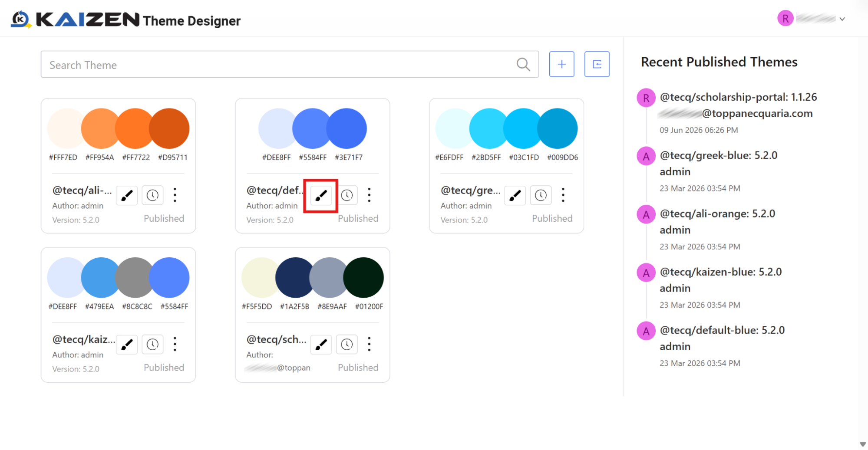Click the Search Theme input field
868x450 pixels.
(290, 65)
